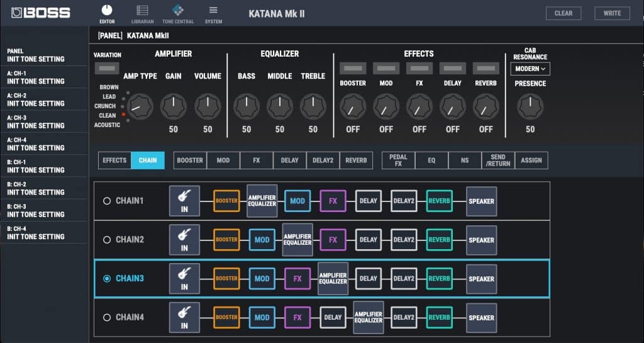Toggle the REVERB effect switch

486,68
